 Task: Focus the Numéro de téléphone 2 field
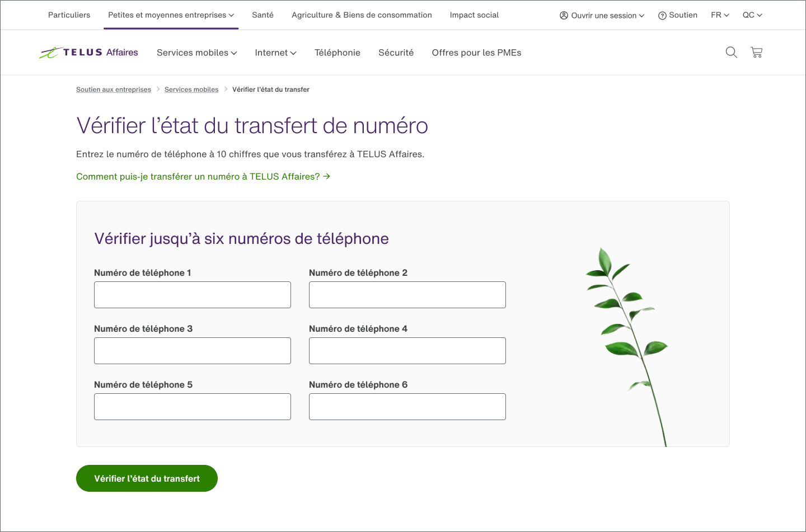407,295
